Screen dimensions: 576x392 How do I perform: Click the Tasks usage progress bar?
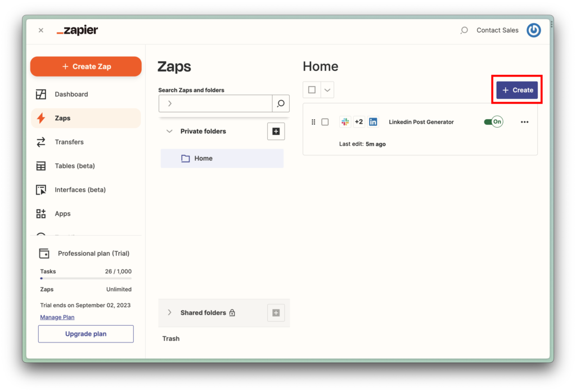pyautogui.click(x=86, y=278)
